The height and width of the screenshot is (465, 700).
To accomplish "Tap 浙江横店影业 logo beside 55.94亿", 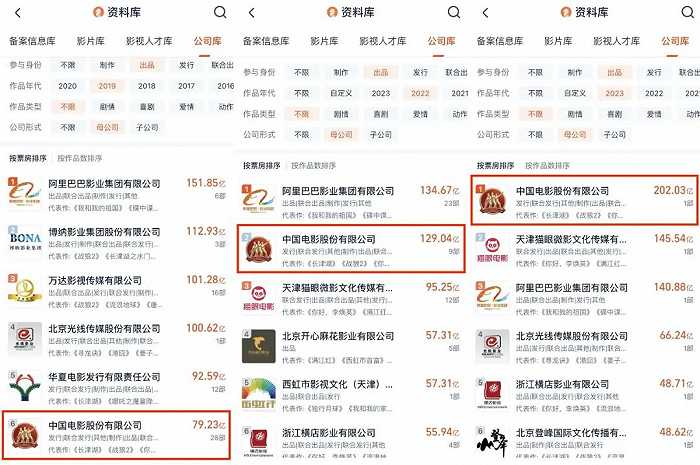I will (x=259, y=443).
